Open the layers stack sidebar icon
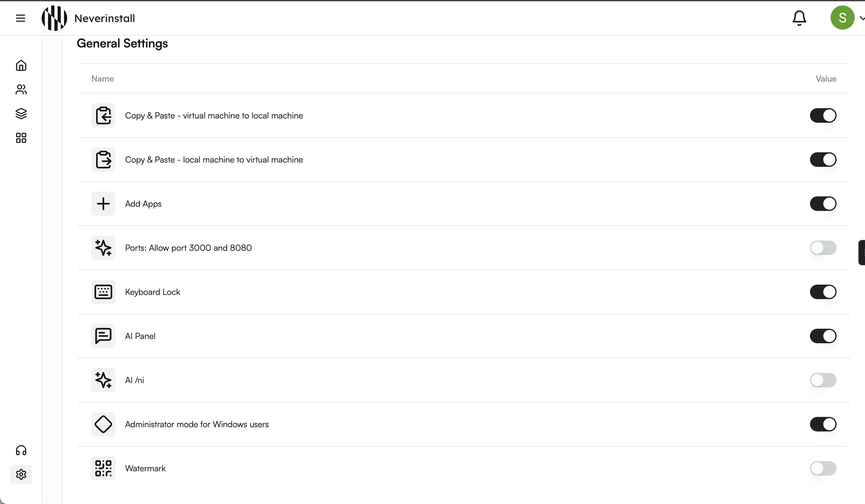This screenshot has width=865, height=504. tap(21, 113)
